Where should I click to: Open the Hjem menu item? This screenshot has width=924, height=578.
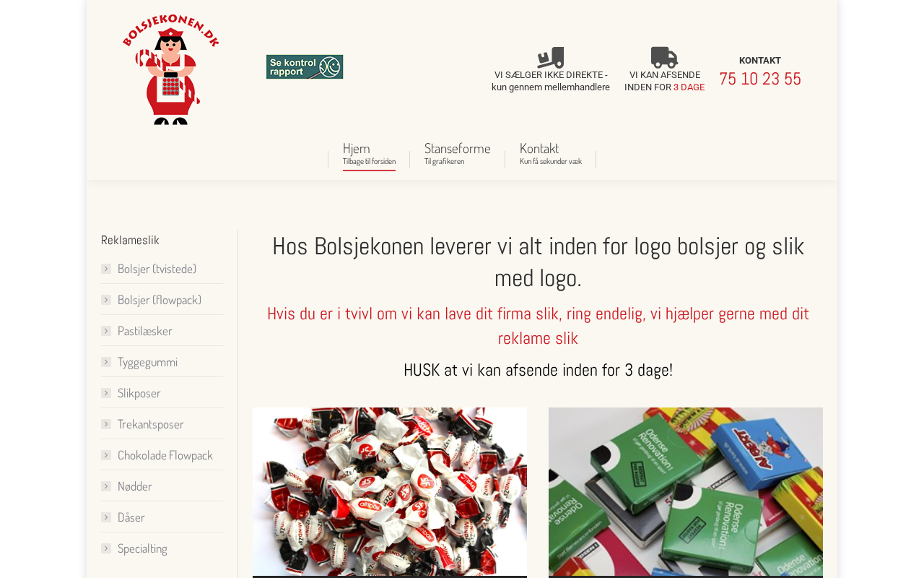pos(369,154)
